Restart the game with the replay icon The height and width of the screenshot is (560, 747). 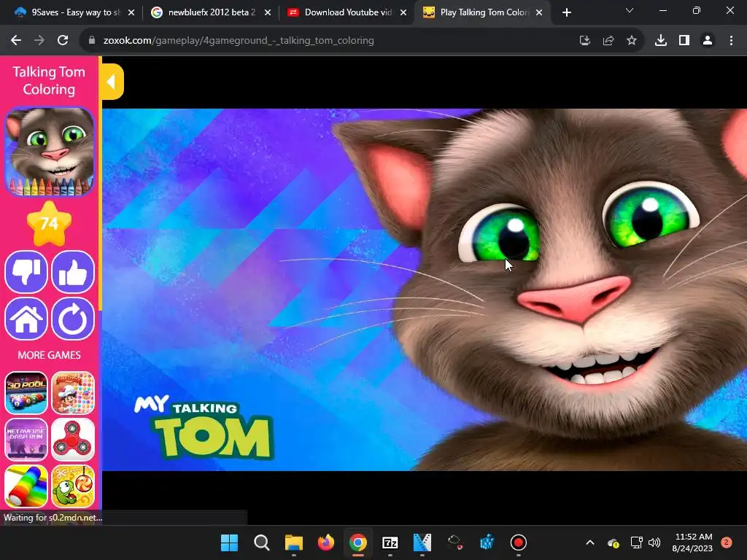(73, 319)
